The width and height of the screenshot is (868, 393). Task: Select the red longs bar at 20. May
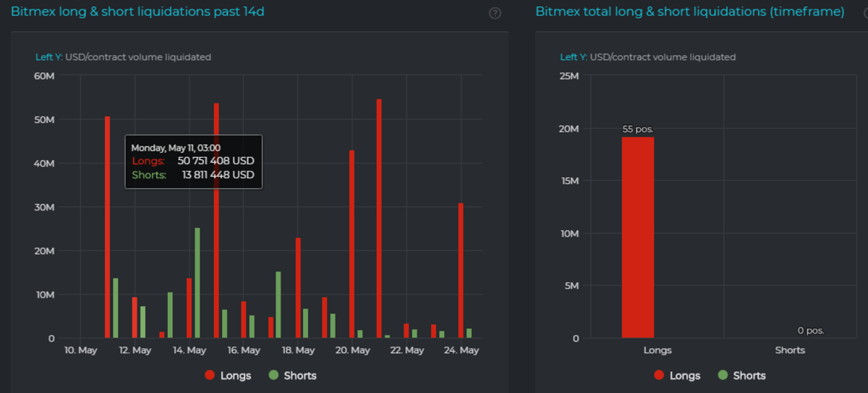[352, 244]
